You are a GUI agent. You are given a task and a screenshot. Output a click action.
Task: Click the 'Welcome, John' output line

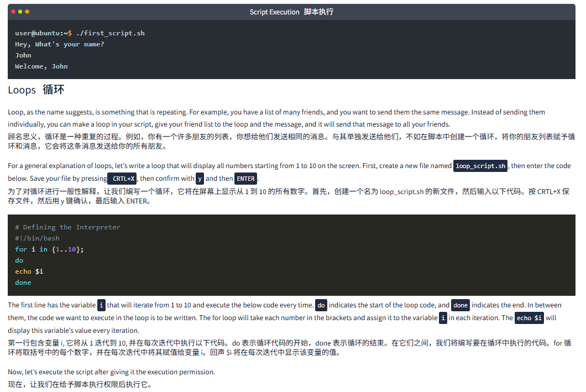click(41, 66)
